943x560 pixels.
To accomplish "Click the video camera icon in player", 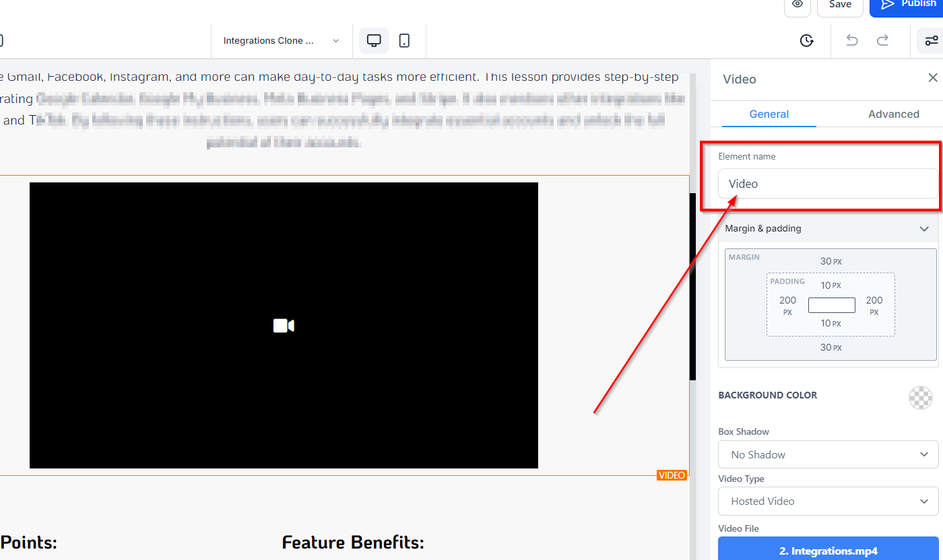I will pos(284,326).
